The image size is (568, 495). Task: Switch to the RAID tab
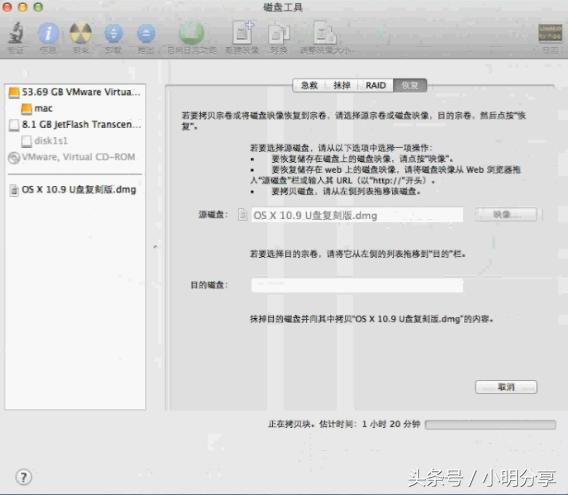pyautogui.click(x=375, y=86)
